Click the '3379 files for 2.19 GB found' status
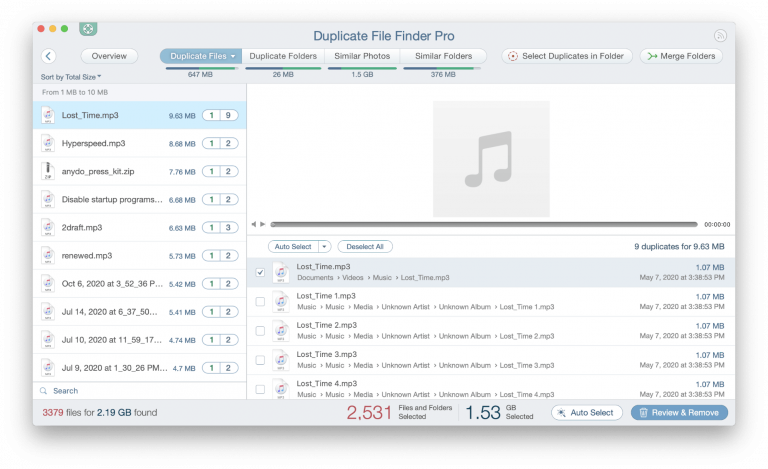 point(100,413)
